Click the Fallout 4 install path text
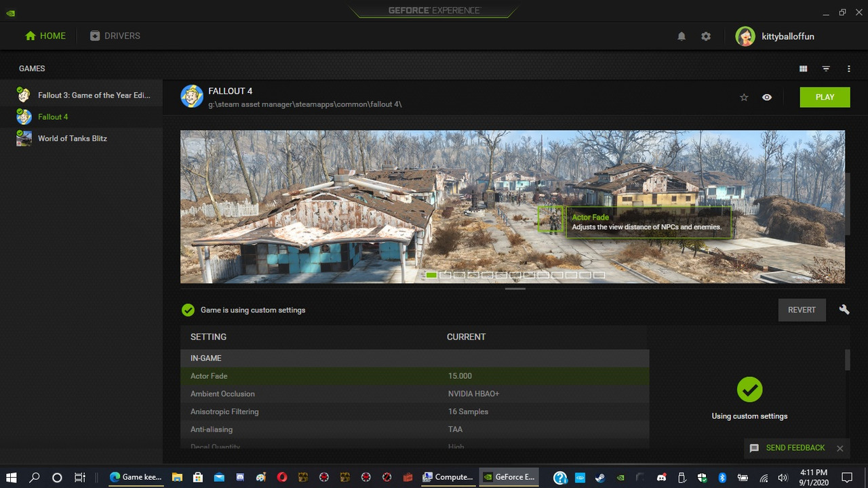Screen dimensions: 868x488 305,104
